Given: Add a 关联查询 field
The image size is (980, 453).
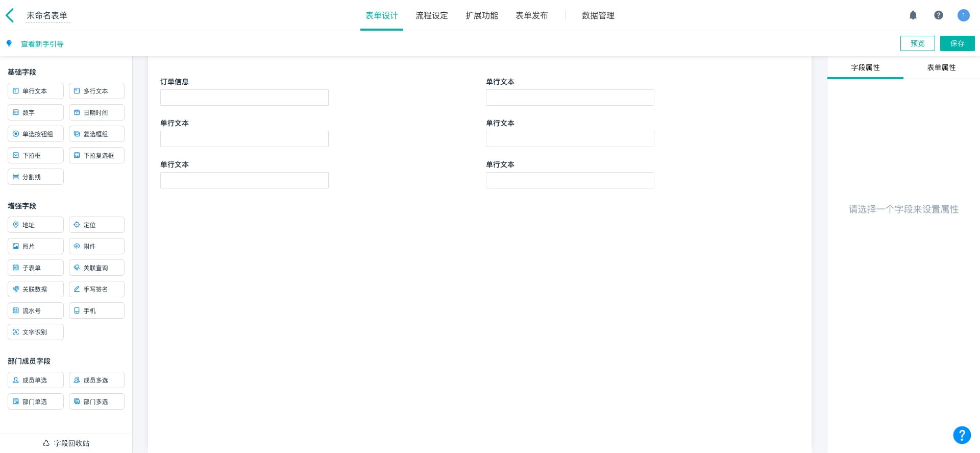Looking at the screenshot, I should tap(96, 268).
